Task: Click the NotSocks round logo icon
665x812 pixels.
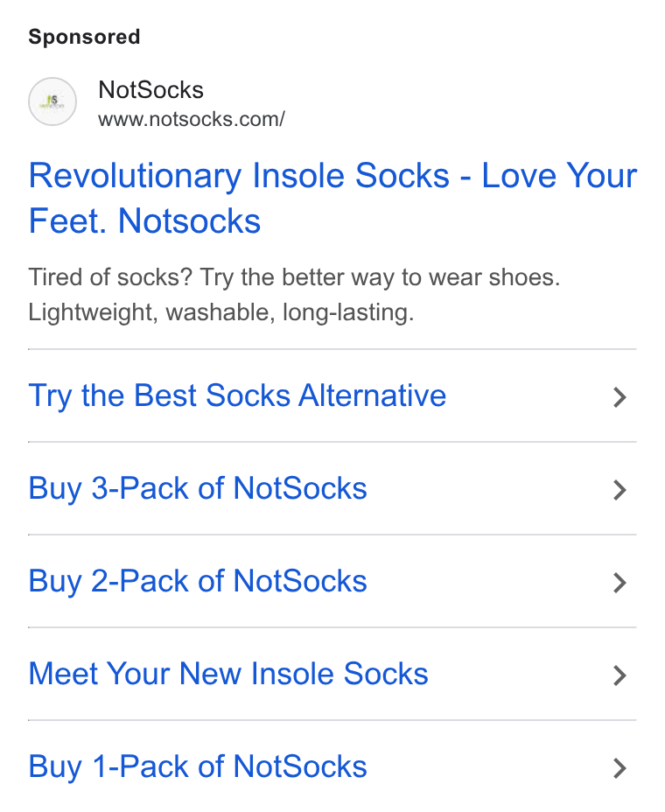Action: tap(52, 101)
